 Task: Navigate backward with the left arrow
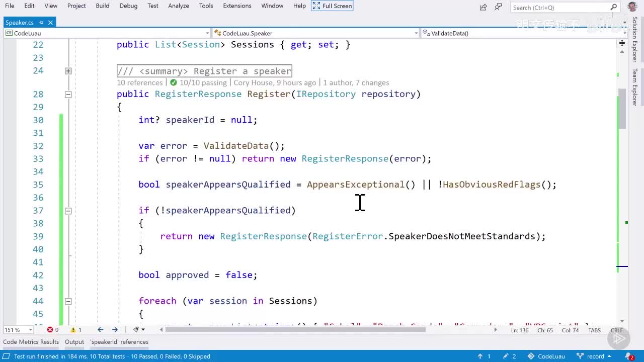pyautogui.click(x=100, y=330)
